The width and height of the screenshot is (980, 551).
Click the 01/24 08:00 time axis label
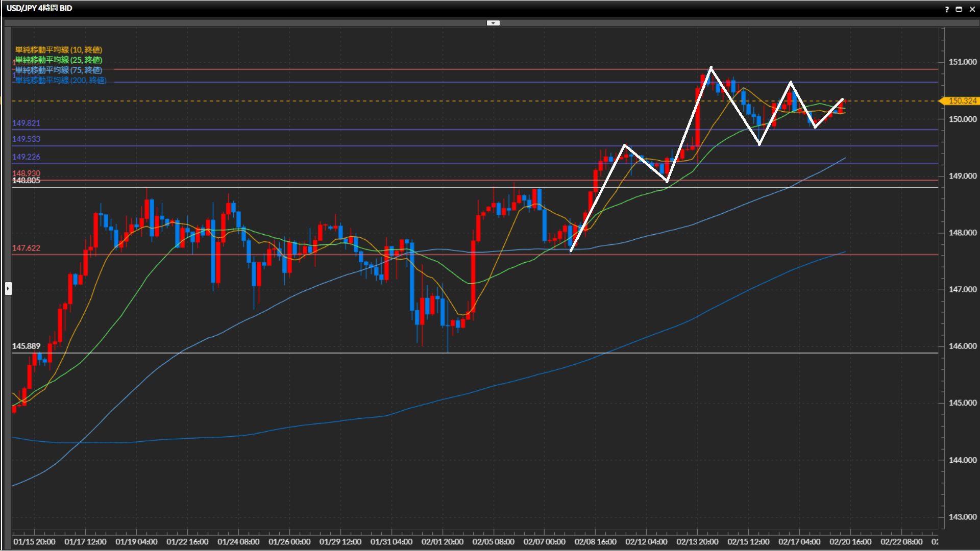[238, 542]
